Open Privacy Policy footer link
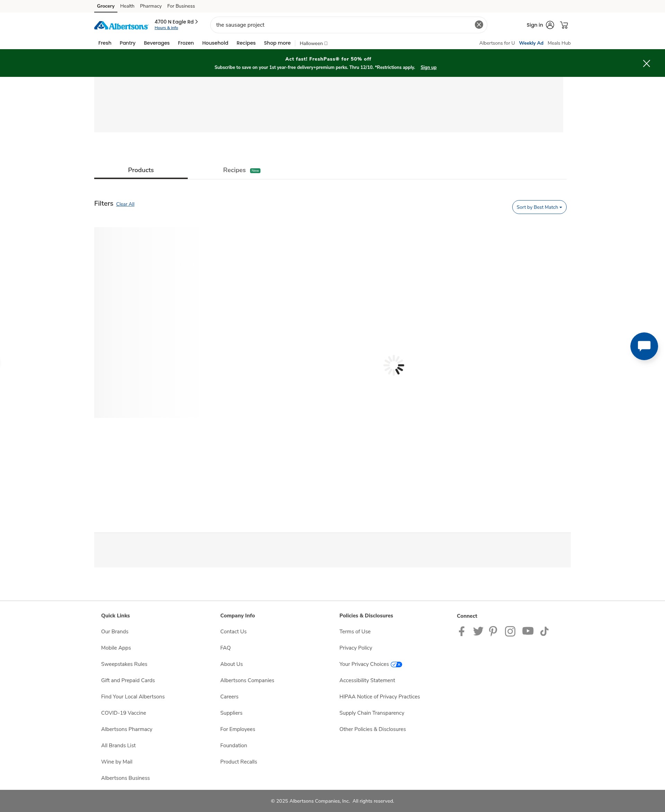The width and height of the screenshot is (665, 812). click(x=355, y=648)
